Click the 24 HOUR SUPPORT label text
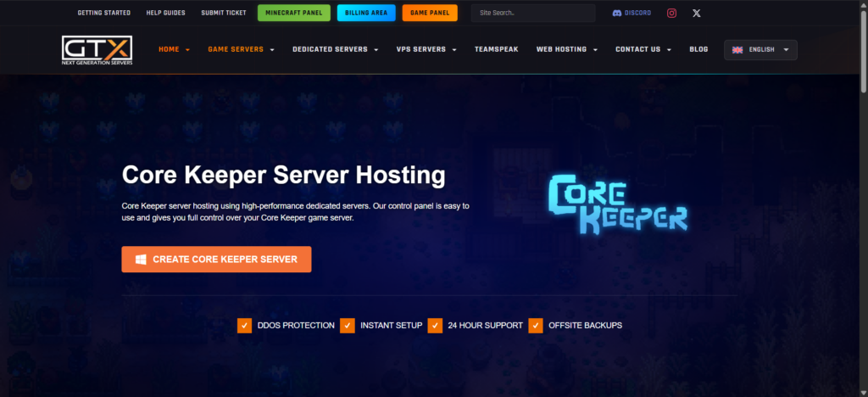The width and height of the screenshot is (868, 397). click(486, 326)
